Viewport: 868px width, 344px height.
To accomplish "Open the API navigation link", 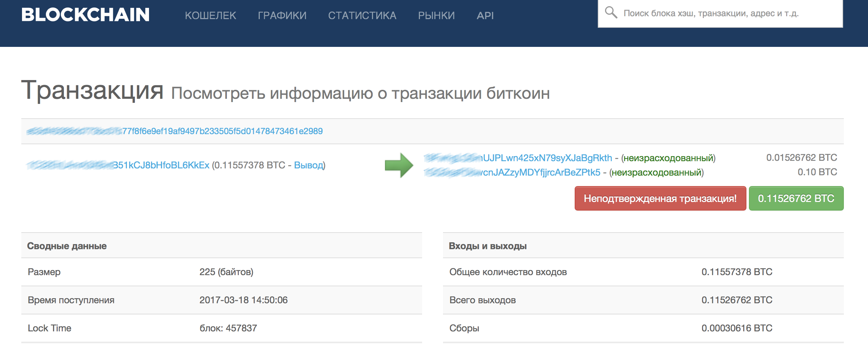I will click(x=485, y=16).
